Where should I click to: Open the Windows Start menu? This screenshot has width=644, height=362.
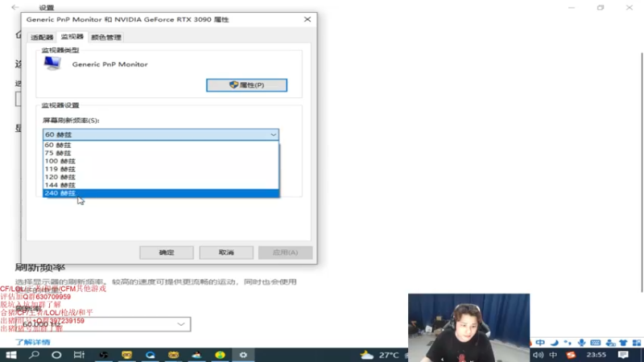coord(10,355)
